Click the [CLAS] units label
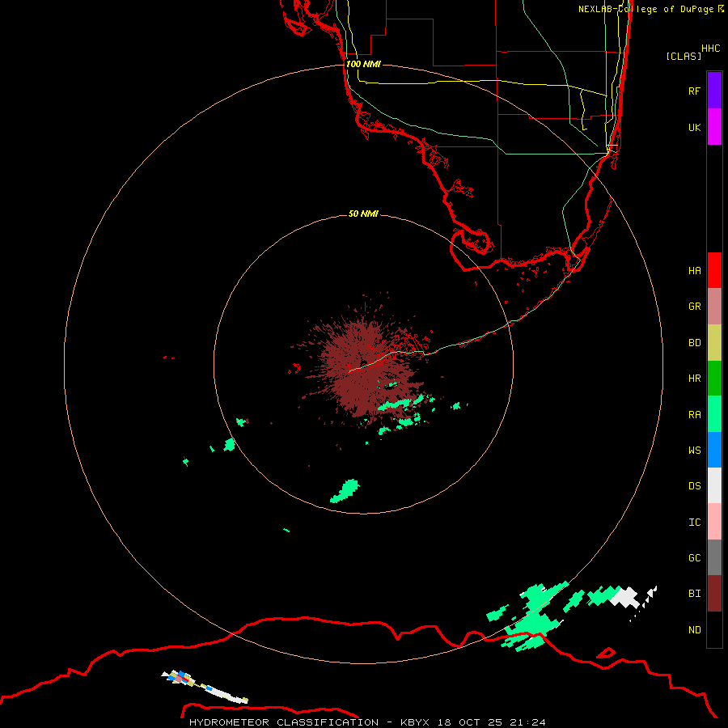The height and width of the screenshot is (728, 728). [684, 56]
